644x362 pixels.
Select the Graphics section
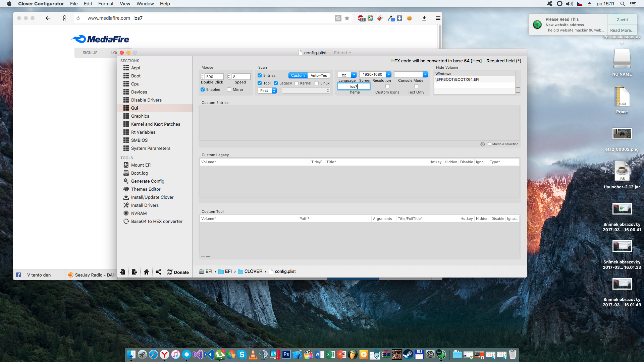tap(140, 116)
